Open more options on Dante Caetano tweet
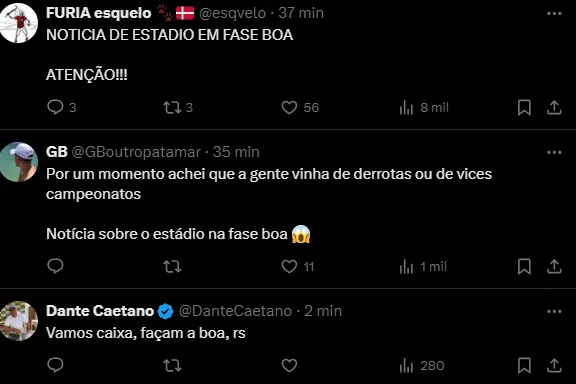 point(554,312)
